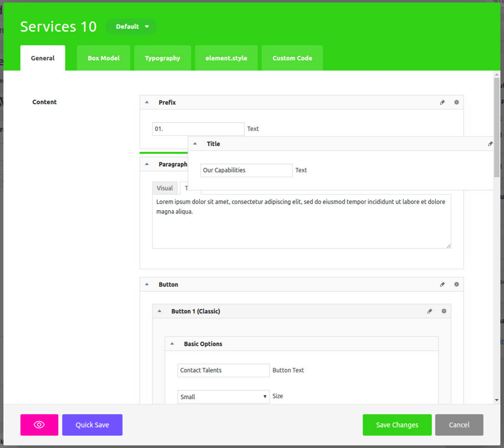
Task: Open the Small size dropdown
Action: tap(223, 397)
